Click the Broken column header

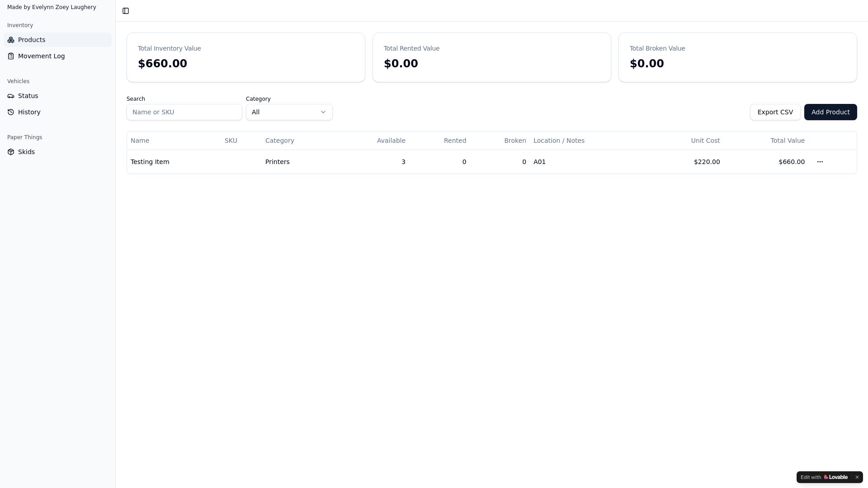click(x=515, y=141)
